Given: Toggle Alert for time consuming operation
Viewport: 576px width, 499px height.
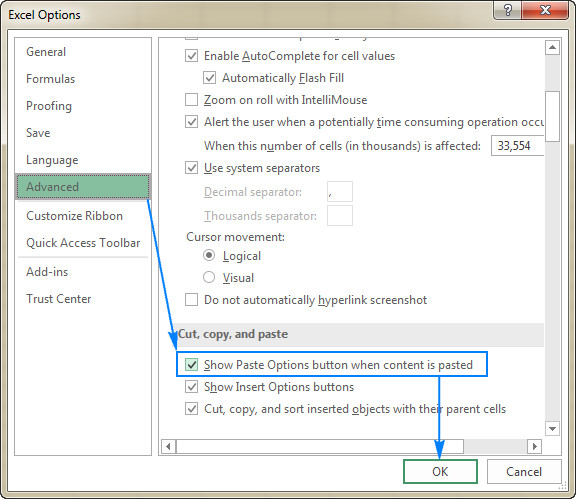Looking at the screenshot, I should click(191, 122).
